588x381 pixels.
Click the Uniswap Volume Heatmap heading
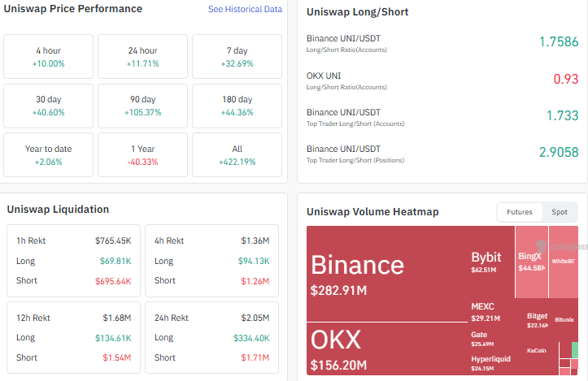[372, 212]
